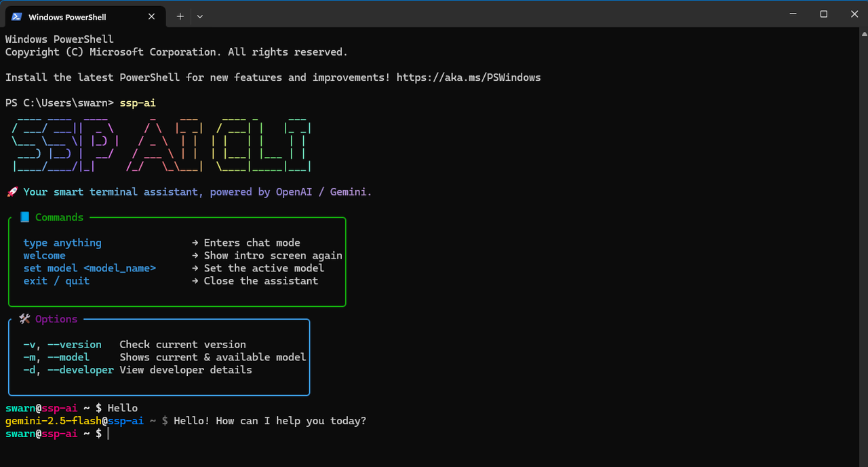868x467 pixels.
Task: Minimize the terminal window
Action: (793, 14)
